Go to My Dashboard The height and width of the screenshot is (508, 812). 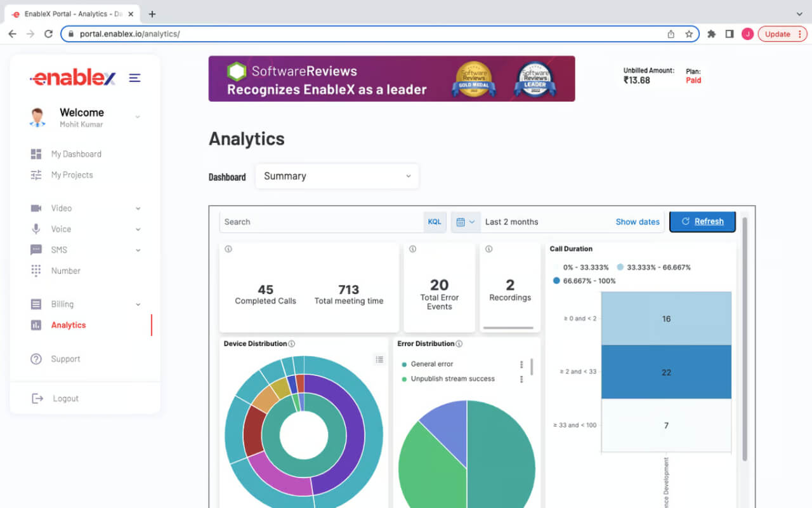pyautogui.click(x=76, y=154)
